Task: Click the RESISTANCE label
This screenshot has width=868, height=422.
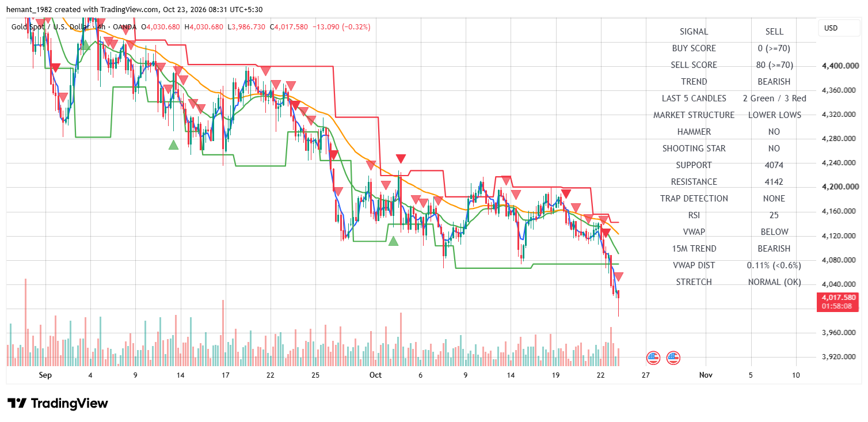Action: pos(694,182)
